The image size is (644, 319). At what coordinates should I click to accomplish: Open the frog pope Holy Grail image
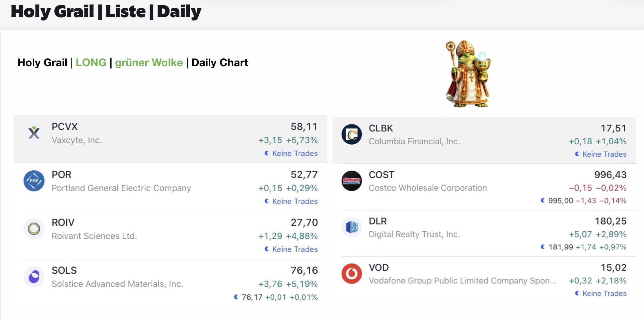(x=468, y=74)
